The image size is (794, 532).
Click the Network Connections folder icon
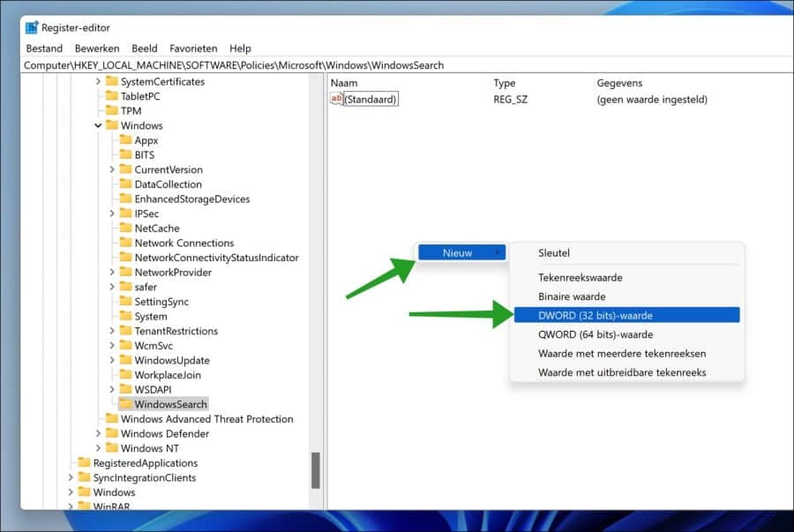tap(125, 243)
